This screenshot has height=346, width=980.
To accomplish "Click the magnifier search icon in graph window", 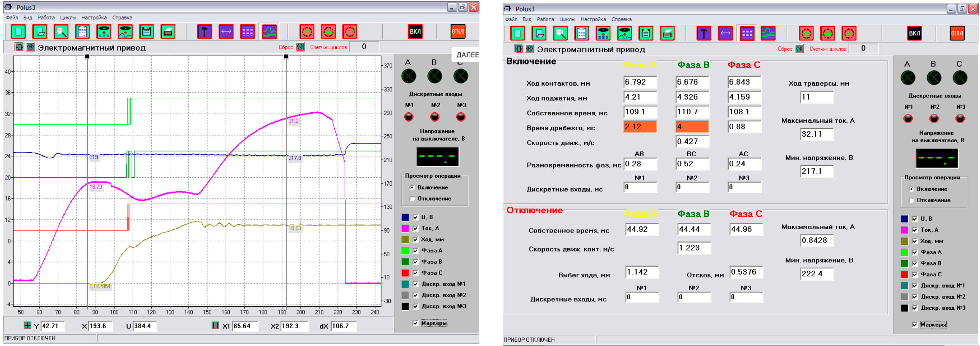I will click(x=61, y=32).
